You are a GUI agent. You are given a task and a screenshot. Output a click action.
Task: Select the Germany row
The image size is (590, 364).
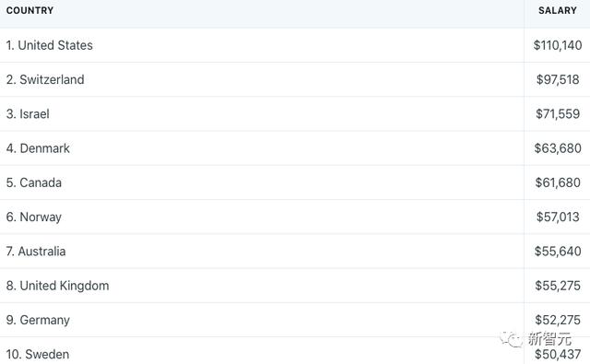295,320
